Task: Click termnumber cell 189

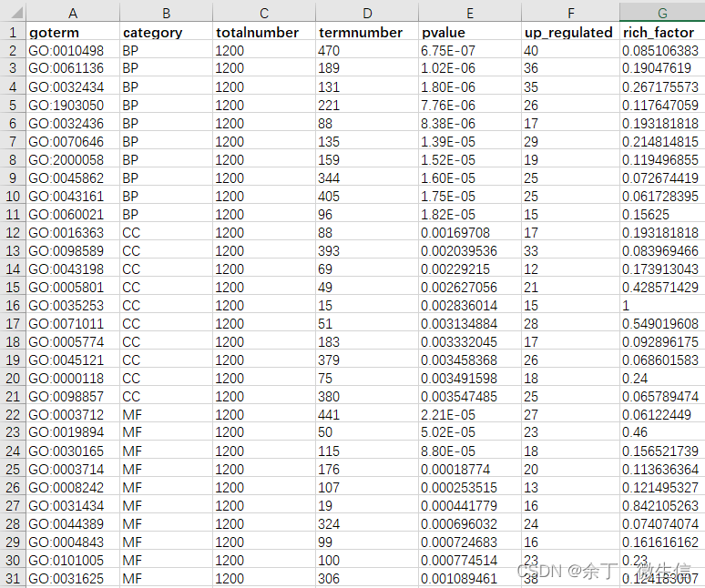Action: pos(367,68)
